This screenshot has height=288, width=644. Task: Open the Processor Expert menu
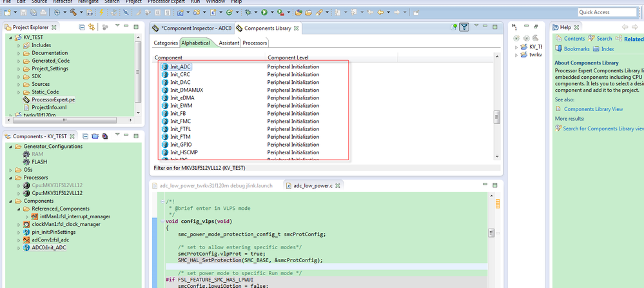click(x=167, y=2)
